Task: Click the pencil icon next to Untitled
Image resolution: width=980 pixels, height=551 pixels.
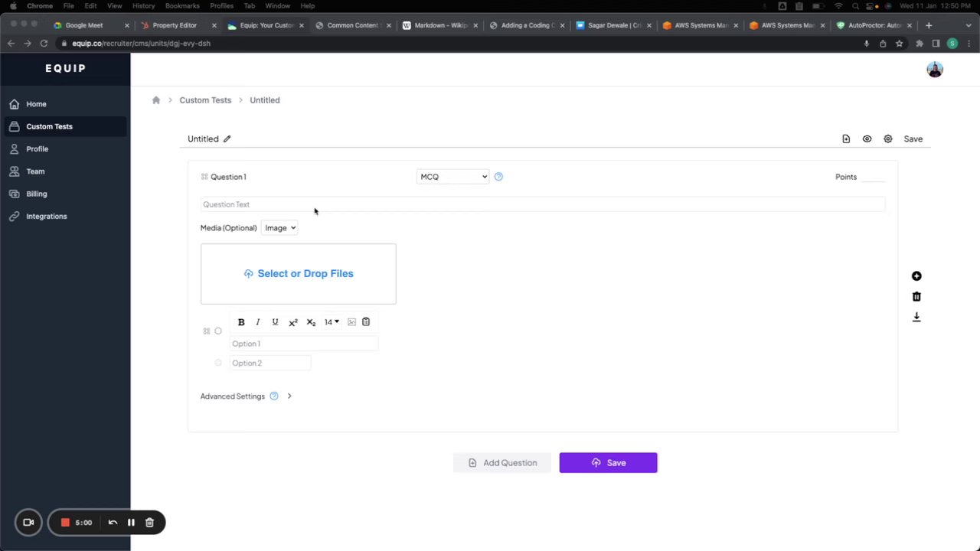Action: pyautogui.click(x=227, y=139)
